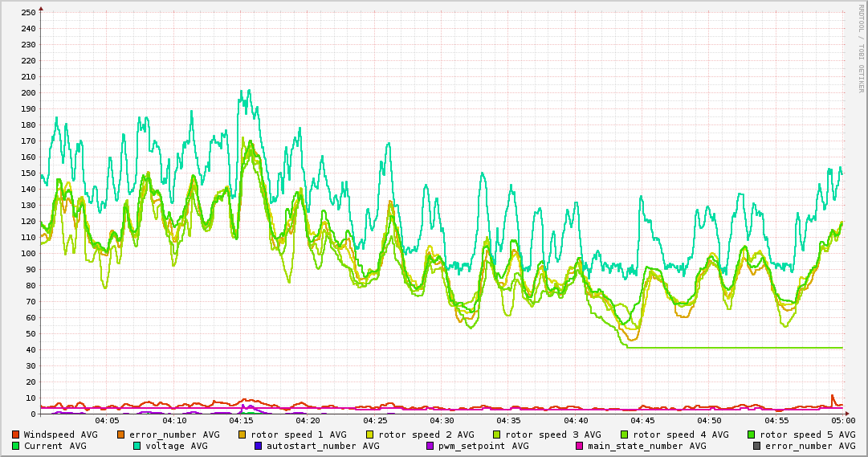Click the yellow rotor speed 2 AVG swatch
868x457 pixels.
(370, 435)
